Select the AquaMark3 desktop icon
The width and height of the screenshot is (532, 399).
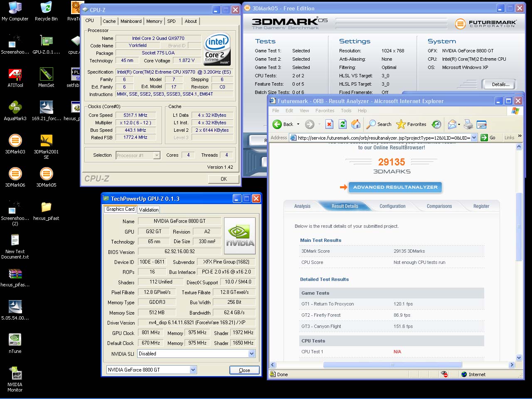point(15,111)
